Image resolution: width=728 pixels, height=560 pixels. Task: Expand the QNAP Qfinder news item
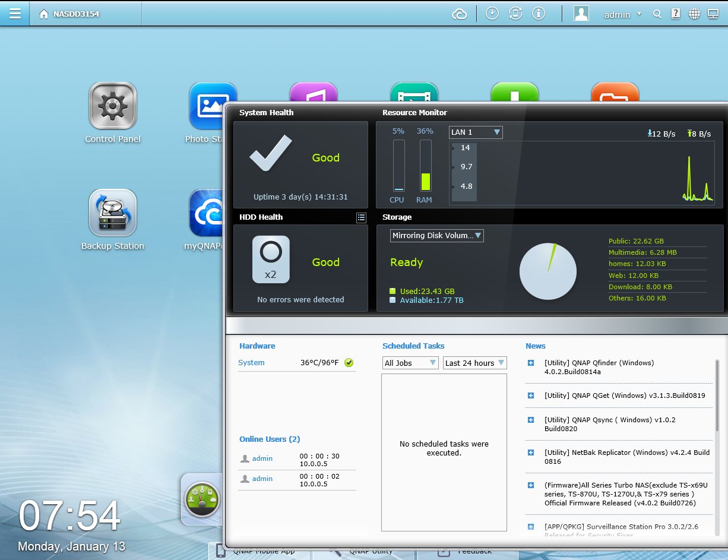[531, 363]
